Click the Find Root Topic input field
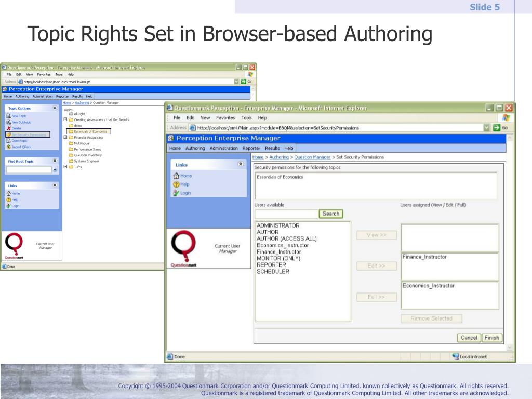 click(29, 170)
